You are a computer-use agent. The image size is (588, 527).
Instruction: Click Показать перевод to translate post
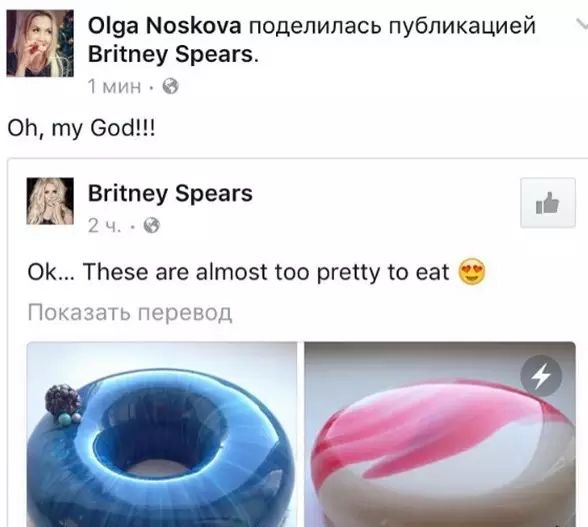pos(130,312)
